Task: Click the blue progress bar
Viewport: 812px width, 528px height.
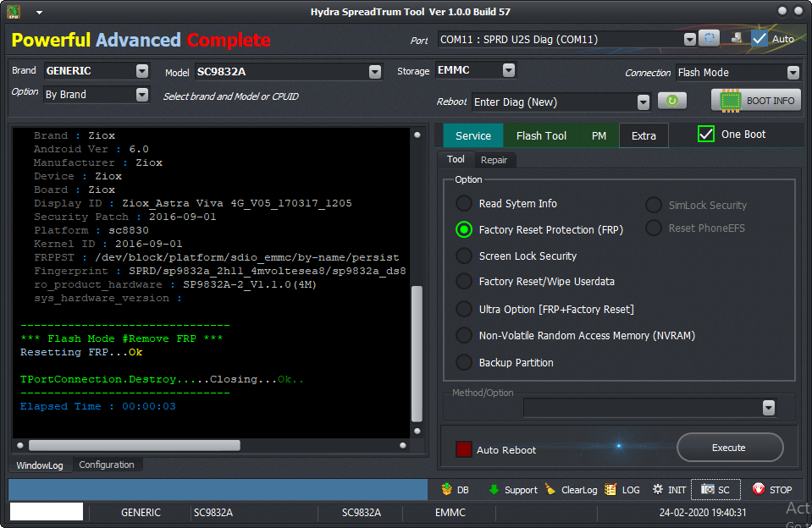Action: point(218,490)
